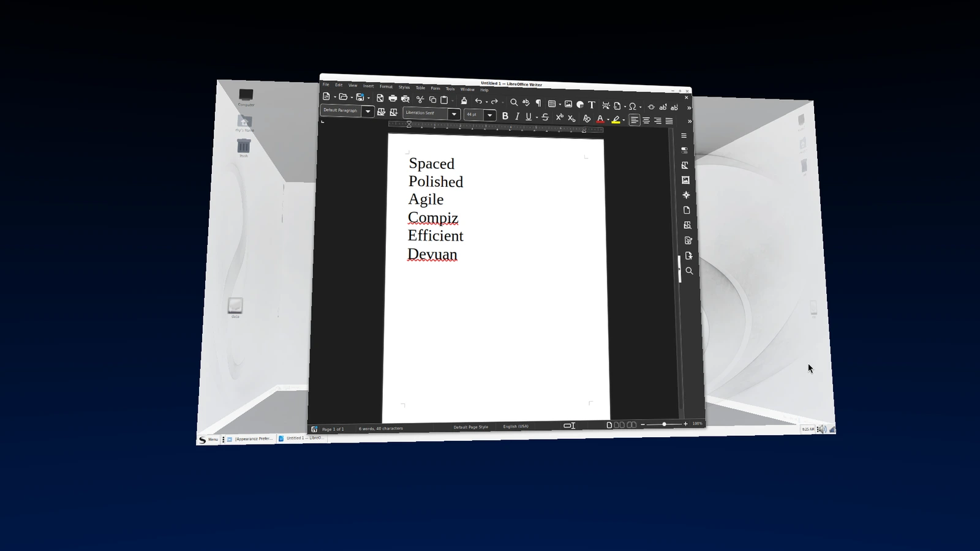980x551 pixels.
Task: Toggle Subscript formatting
Action: pos(571,118)
